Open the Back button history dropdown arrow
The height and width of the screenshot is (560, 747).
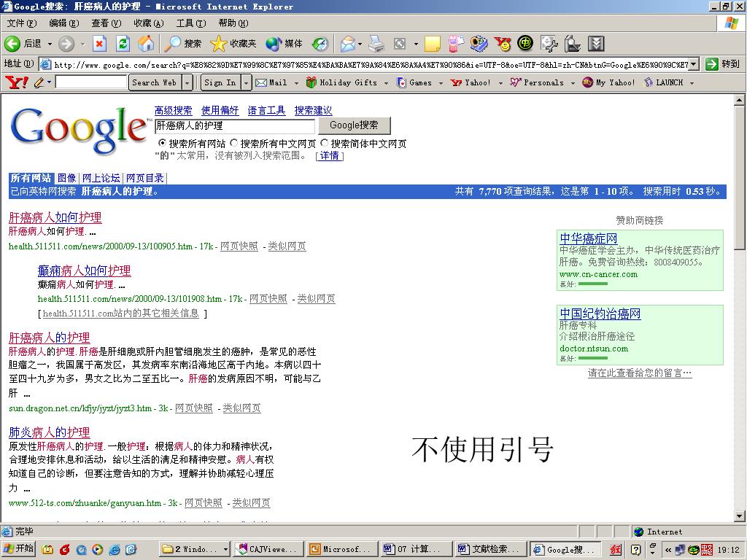coord(50,44)
